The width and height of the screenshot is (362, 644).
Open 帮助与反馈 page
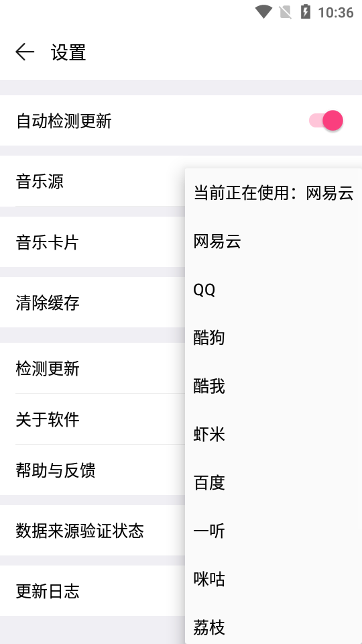coord(93,470)
